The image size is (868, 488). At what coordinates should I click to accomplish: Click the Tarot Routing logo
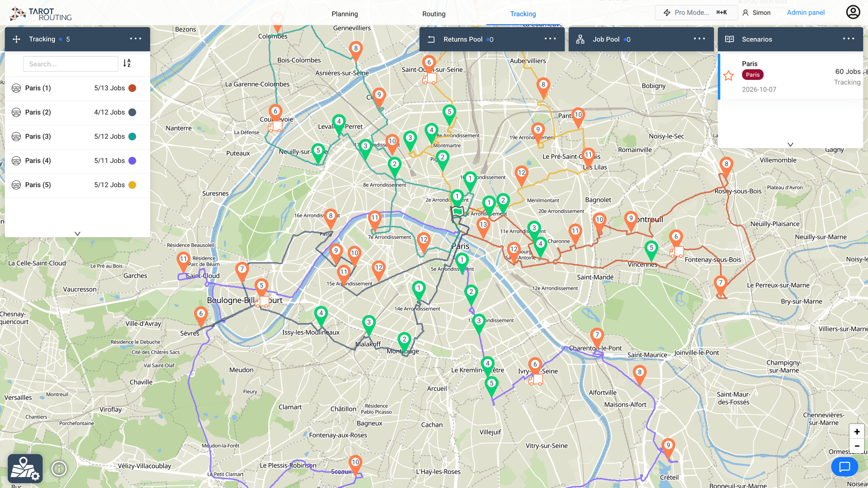41,14
